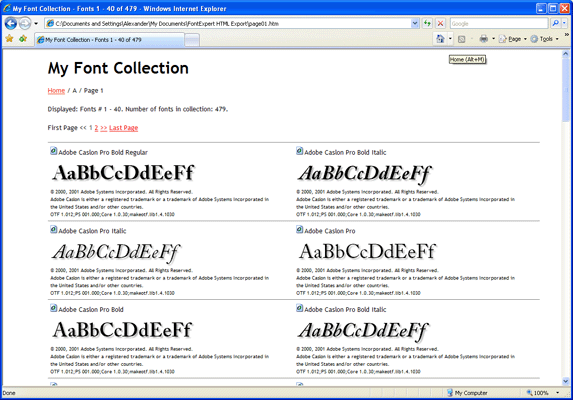Click the Feeds icon in command bar

click(x=462, y=39)
